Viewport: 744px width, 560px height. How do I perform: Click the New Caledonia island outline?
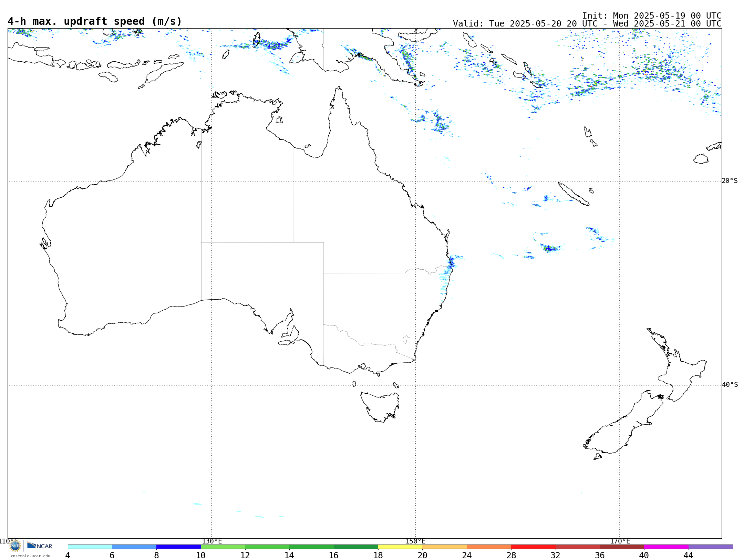coord(573,194)
